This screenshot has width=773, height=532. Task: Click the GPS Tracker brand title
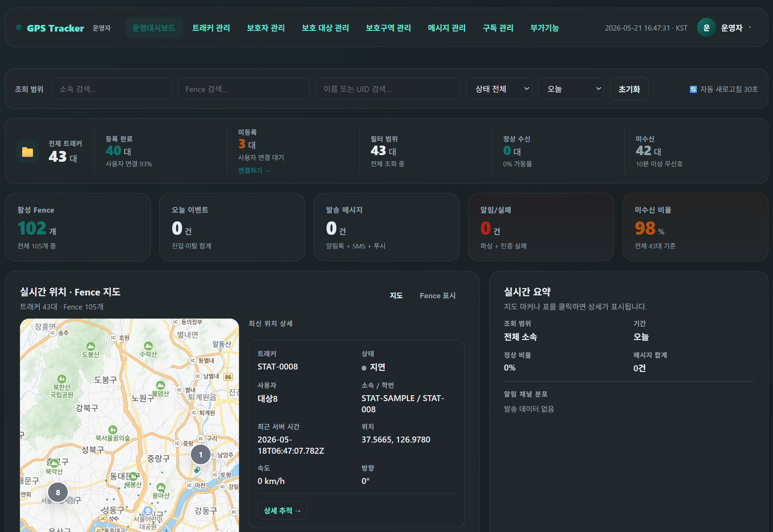click(x=55, y=28)
